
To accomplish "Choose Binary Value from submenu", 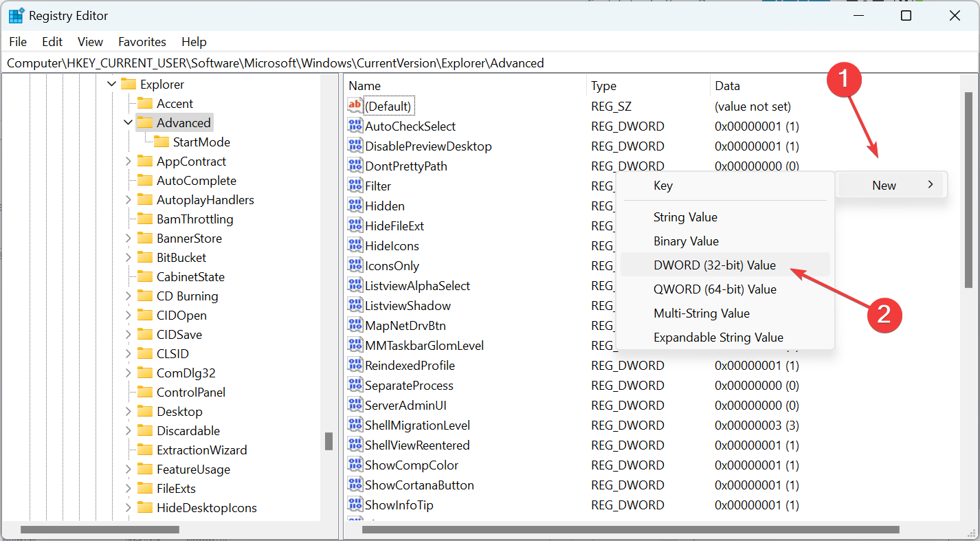I will tap(725, 241).
